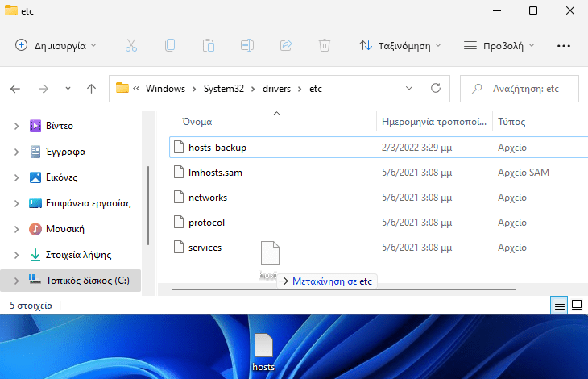Expand the Βίντεο tree node
The image size is (588, 379).
[16, 126]
